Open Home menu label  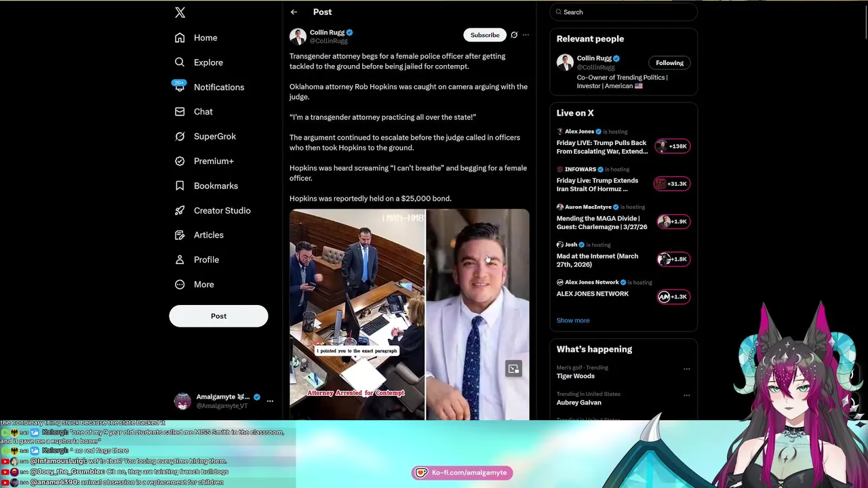tap(205, 38)
